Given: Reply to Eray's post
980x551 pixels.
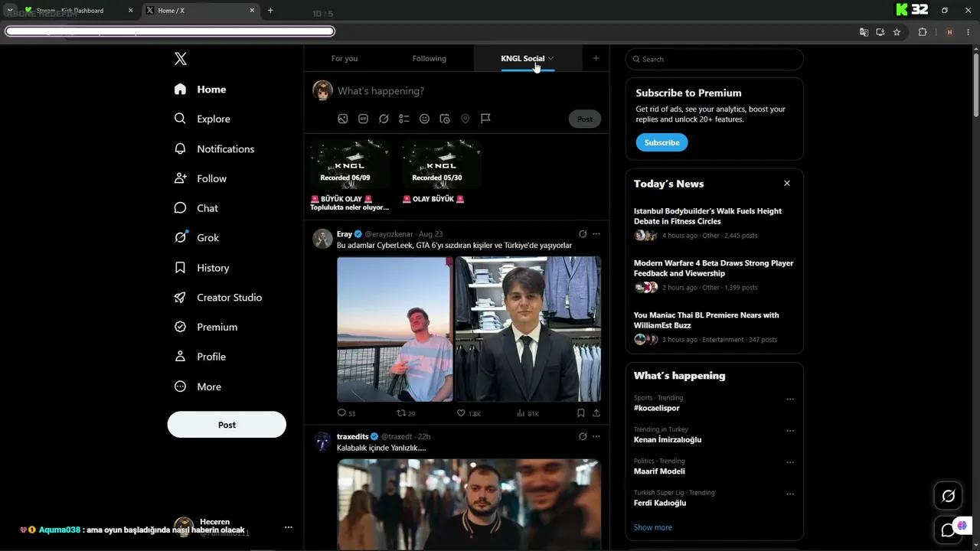Looking at the screenshot, I should coord(346,413).
